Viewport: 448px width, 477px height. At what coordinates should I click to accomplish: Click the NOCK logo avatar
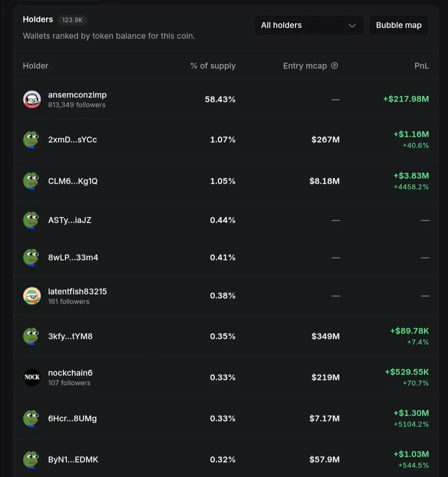coord(32,377)
